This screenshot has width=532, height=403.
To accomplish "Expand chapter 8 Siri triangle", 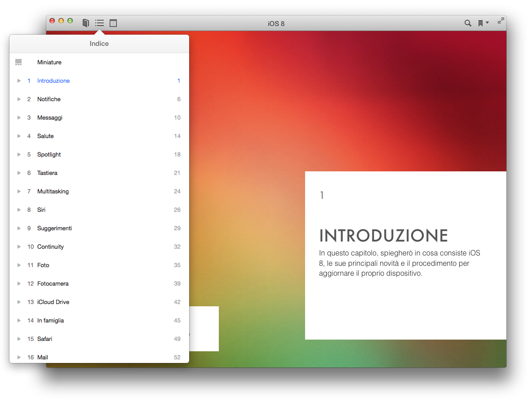I will point(19,210).
